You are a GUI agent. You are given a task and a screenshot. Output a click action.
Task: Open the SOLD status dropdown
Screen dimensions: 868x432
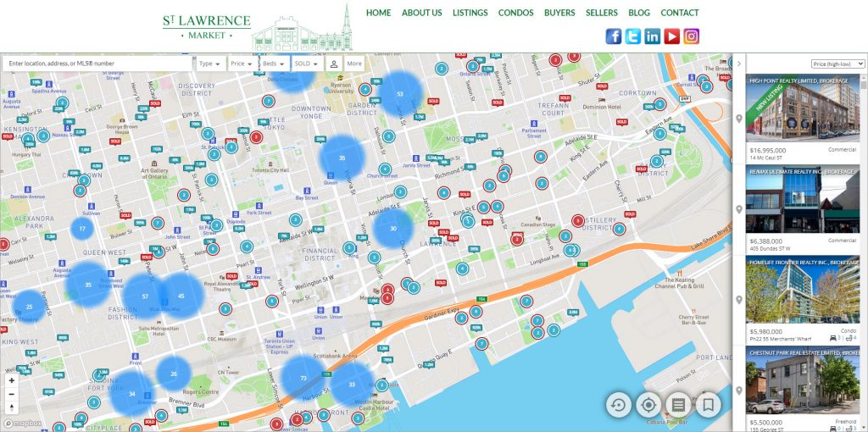click(306, 64)
